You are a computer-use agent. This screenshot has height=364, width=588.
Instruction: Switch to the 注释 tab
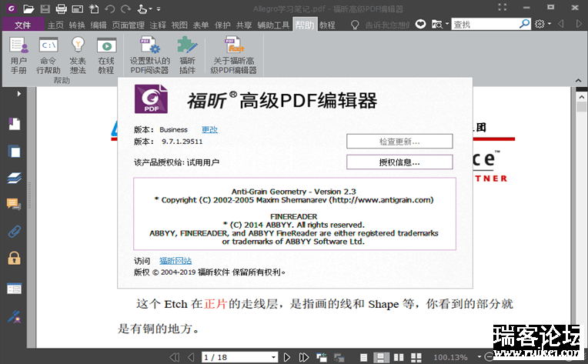pyautogui.click(x=158, y=25)
